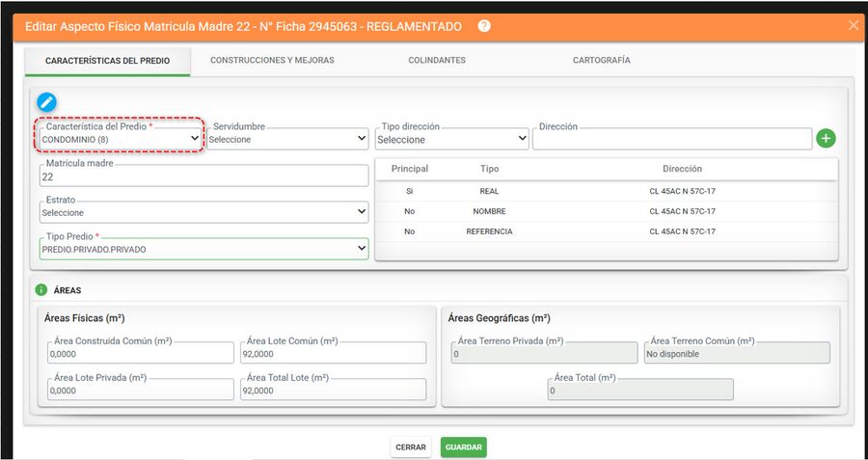Image resolution: width=868 pixels, height=460 pixels.
Task: Click the green info icon beside ÁREAS
Action: pos(41,290)
